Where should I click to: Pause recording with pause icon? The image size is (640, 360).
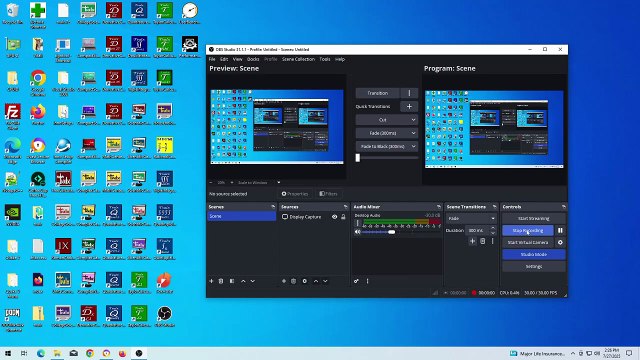560,231
